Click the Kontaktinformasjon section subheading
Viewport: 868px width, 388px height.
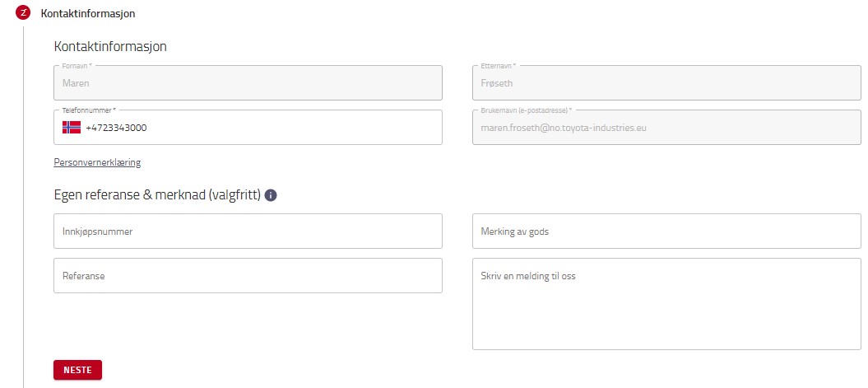(x=110, y=46)
